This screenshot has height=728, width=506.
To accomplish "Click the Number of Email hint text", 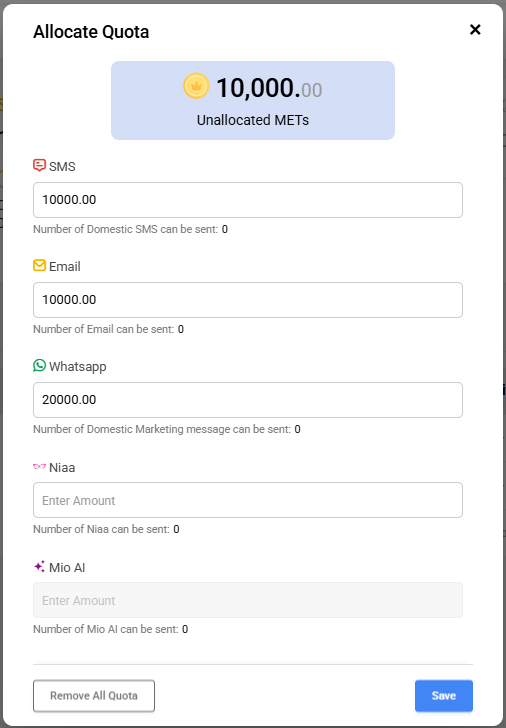I will [108, 329].
